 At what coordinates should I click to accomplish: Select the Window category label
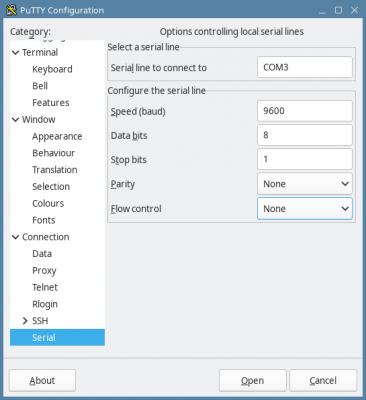click(39, 119)
